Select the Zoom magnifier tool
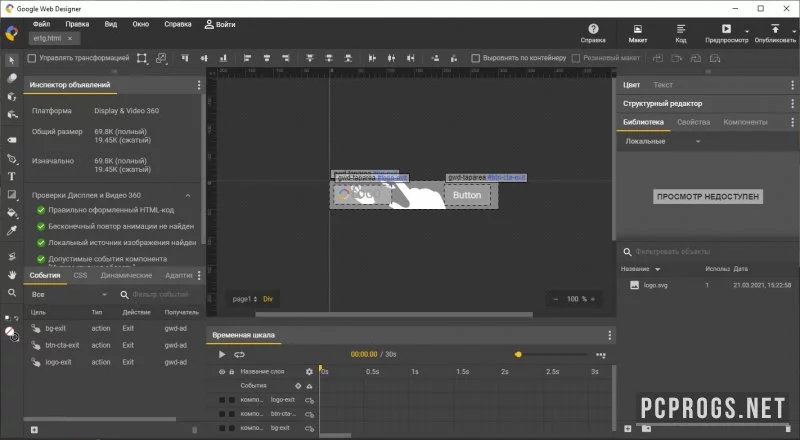800x440 pixels. 11,292
